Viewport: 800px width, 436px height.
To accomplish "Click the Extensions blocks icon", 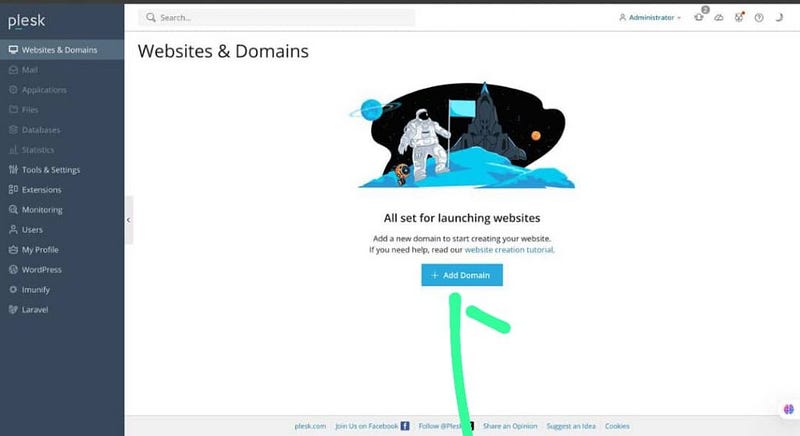I will tap(13, 189).
